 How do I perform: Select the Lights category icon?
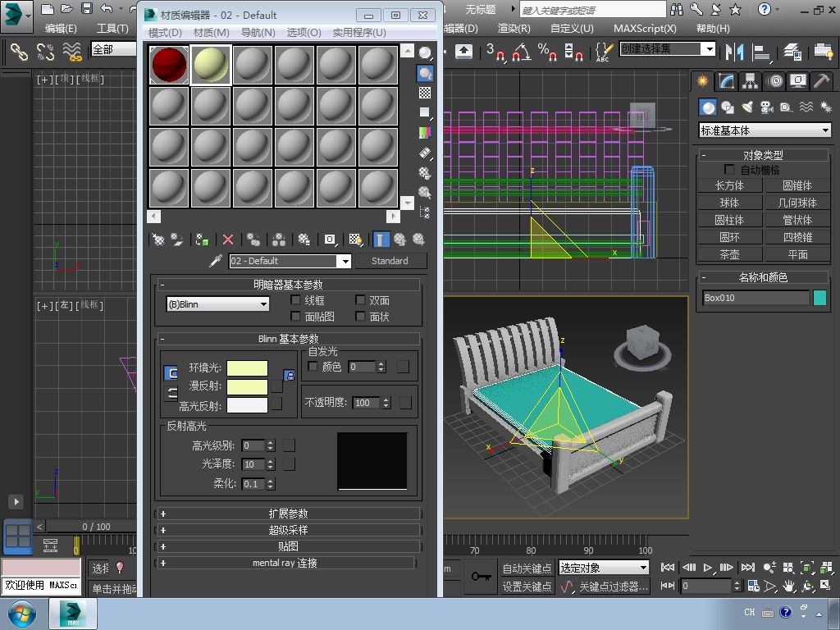pyautogui.click(x=747, y=107)
